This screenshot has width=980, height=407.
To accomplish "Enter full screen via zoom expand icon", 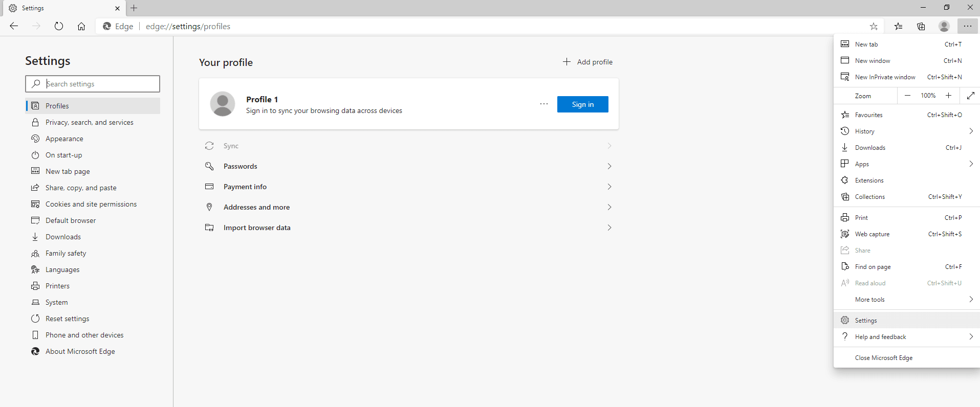I will 970,96.
